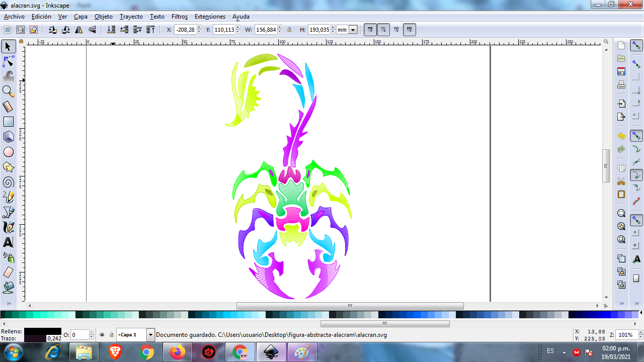
Task: Increase X position with up stepper
Action: [199, 27]
